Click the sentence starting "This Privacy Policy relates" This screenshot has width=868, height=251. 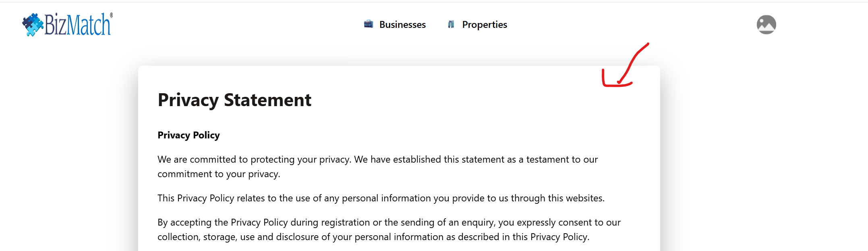pos(381,198)
